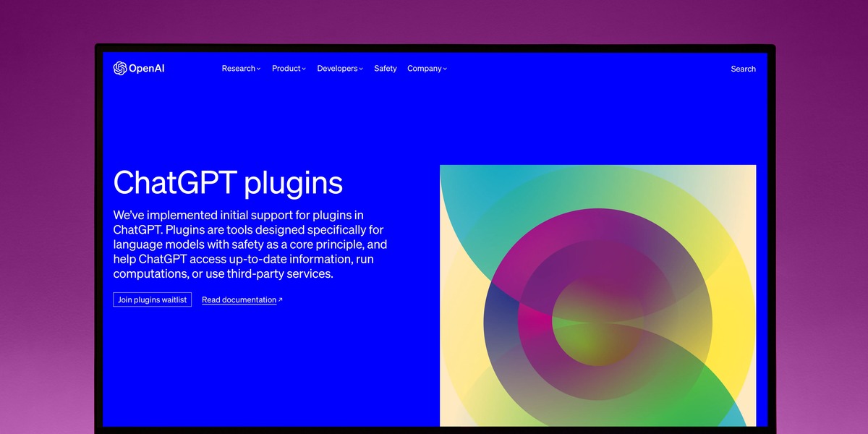
Task: Expand the Company dropdown menu
Action: click(427, 69)
